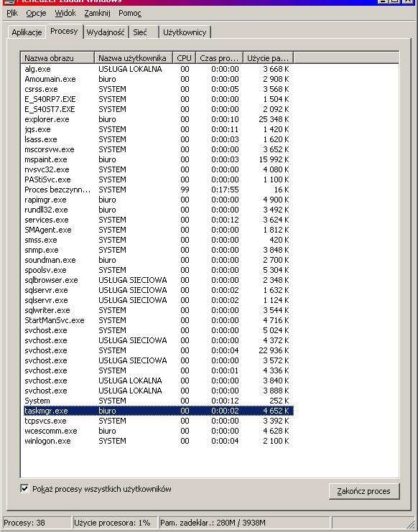Select the sqlbrowser.exe process row
The width and height of the screenshot is (418, 532).
pyautogui.click(x=159, y=280)
